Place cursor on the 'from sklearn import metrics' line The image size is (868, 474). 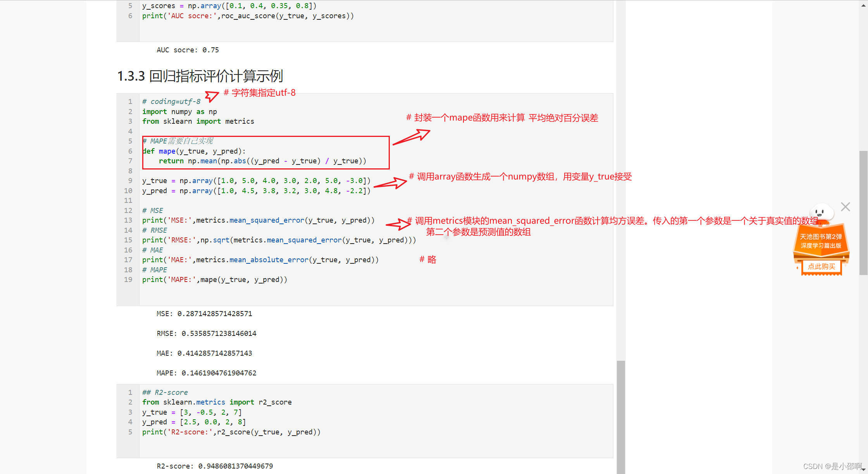198,121
